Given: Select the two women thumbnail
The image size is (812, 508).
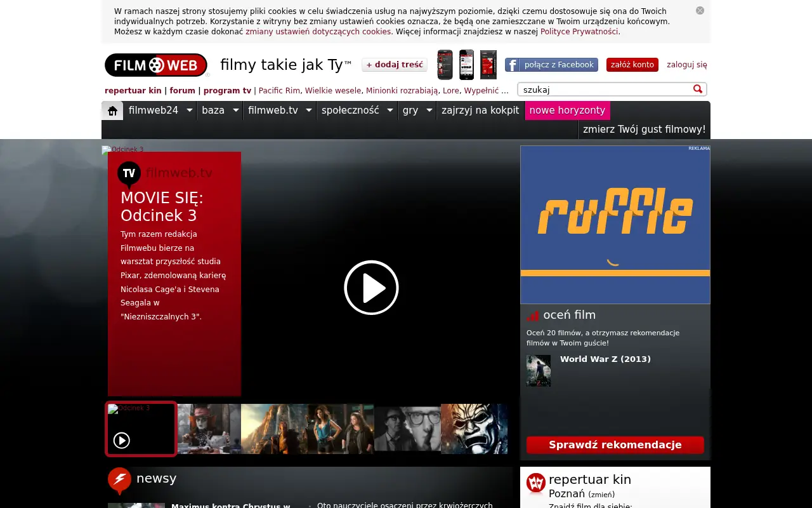Looking at the screenshot, I should coord(341,429).
